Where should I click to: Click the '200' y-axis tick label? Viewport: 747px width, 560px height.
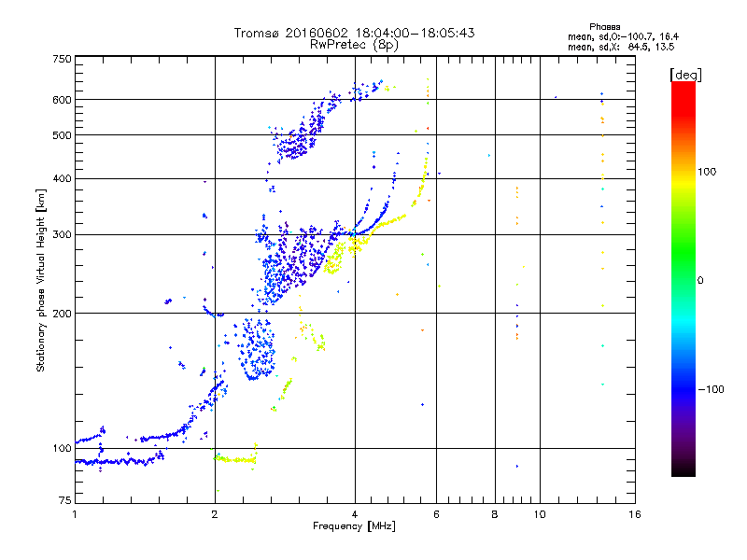click(62, 314)
